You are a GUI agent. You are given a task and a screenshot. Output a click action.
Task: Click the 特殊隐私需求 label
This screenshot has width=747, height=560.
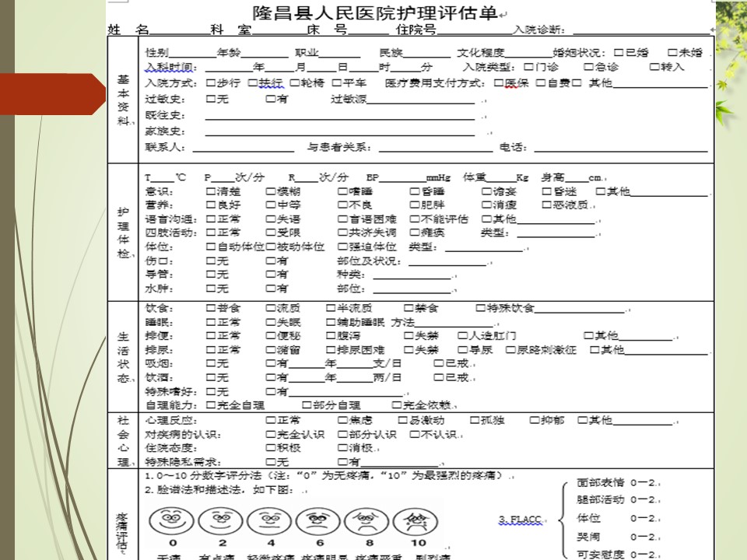coord(183,461)
